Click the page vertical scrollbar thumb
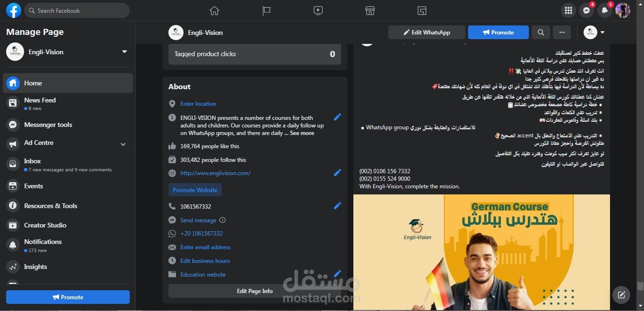This screenshot has height=311, width=644. 640,286
